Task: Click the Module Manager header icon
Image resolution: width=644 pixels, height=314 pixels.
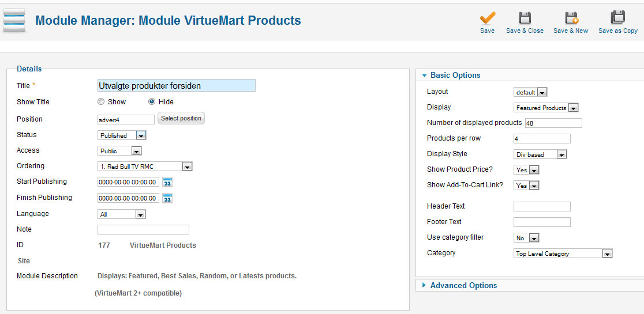Action: click(14, 20)
